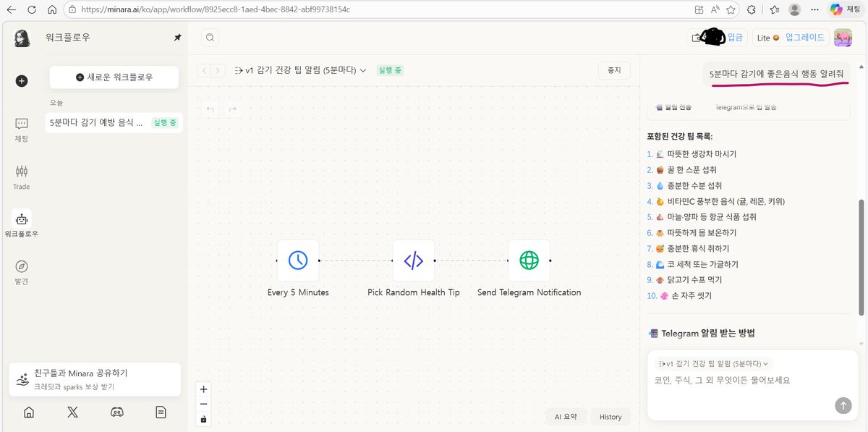The width and height of the screenshot is (868, 432).
Task: Open the workflow History
Action: click(610, 417)
